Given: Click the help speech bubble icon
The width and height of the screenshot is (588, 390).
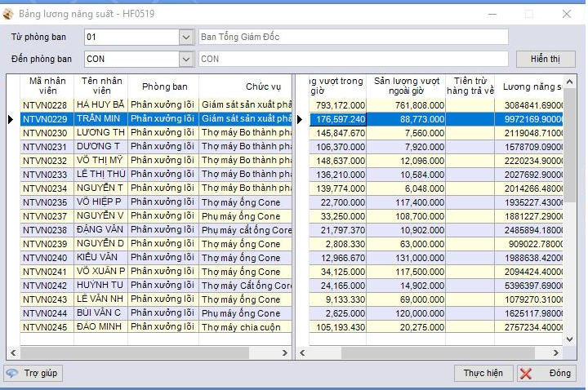Looking at the screenshot, I should click(12, 373).
